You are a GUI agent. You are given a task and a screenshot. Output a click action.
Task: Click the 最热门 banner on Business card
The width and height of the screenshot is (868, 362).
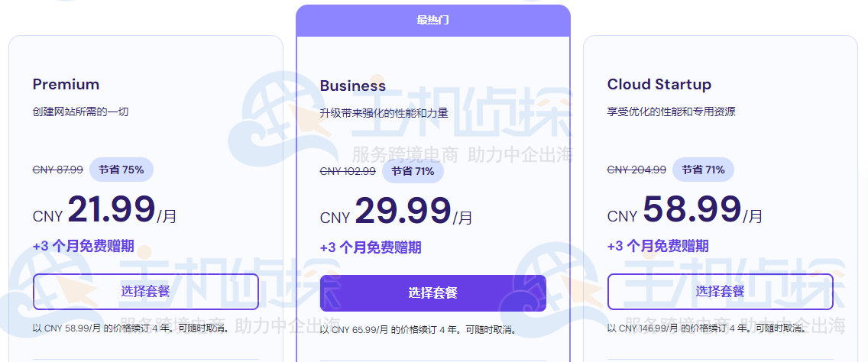pyautogui.click(x=433, y=21)
